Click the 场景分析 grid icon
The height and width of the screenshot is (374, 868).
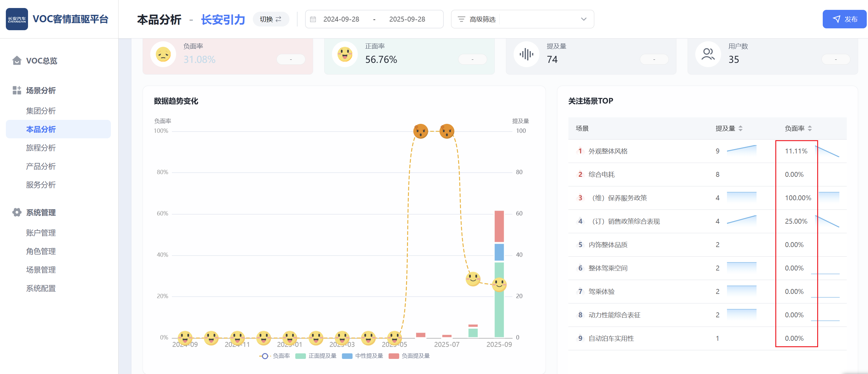click(17, 90)
